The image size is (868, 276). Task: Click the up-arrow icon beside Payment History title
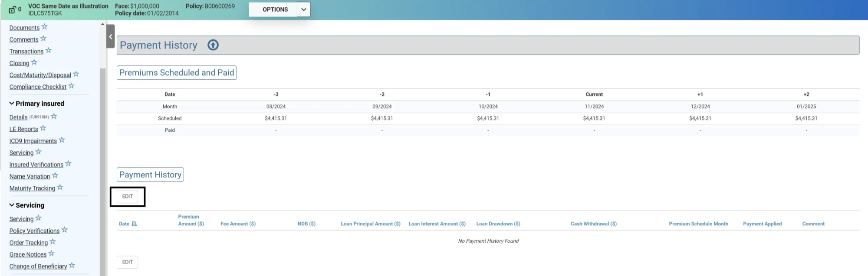(x=213, y=45)
